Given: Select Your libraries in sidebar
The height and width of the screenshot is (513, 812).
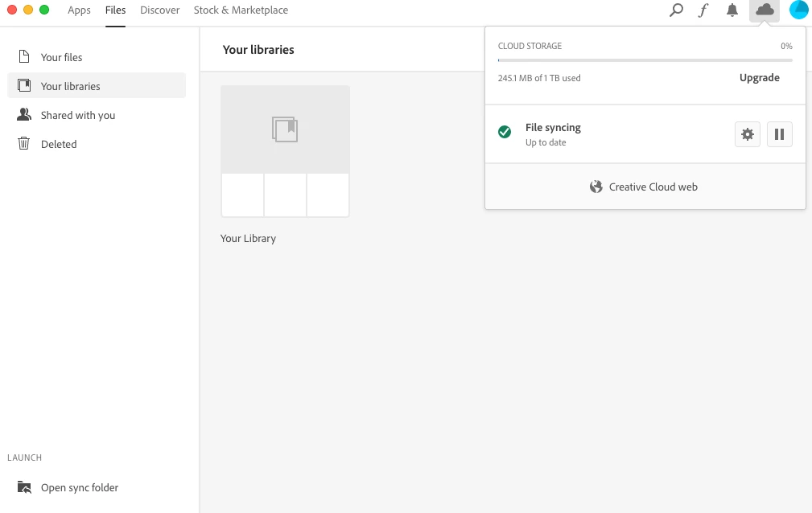Looking at the screenshot, I should pos(97,85).
